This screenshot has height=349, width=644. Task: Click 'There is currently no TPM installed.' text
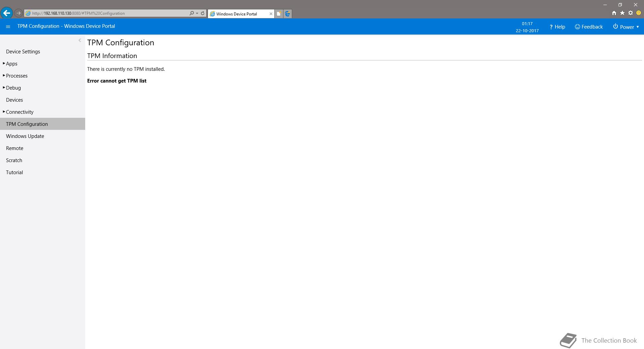[126, 69]
